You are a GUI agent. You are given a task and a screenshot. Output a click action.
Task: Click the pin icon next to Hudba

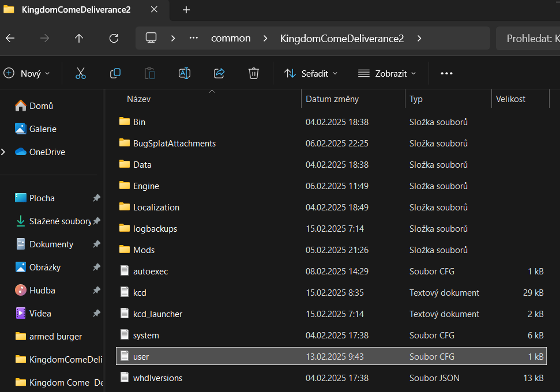click(96, 290)
